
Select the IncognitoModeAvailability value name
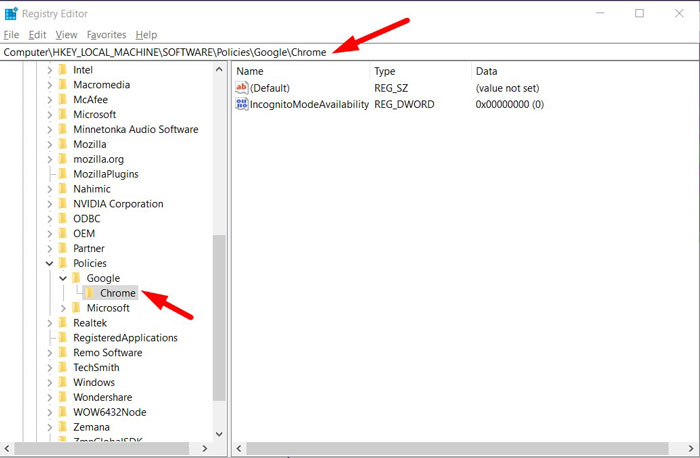click(309, 104)
